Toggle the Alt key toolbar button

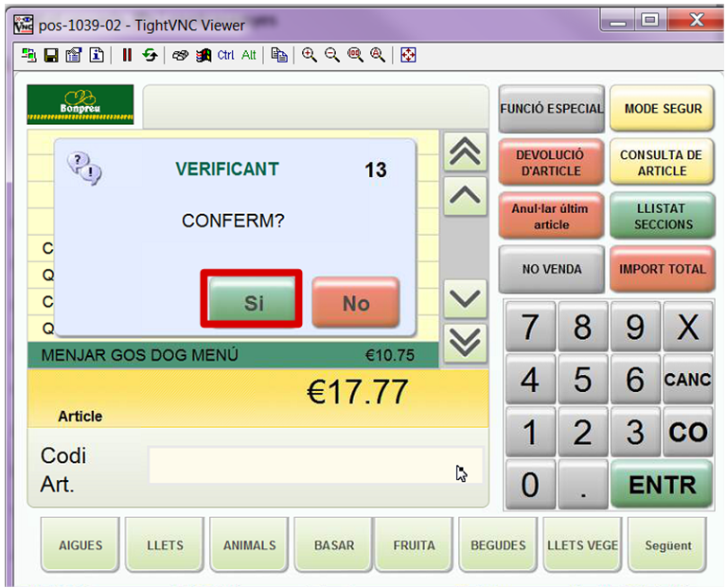click(249, 55)
